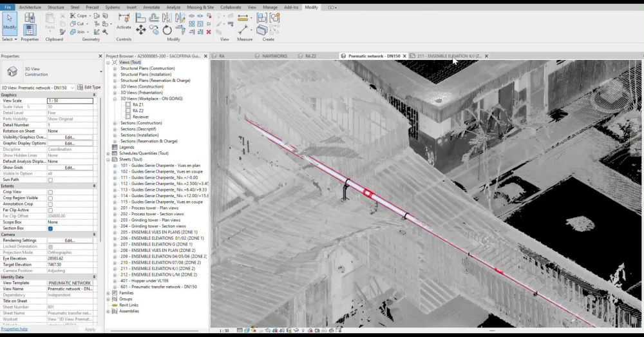Open the File menu

click(8, 7)
